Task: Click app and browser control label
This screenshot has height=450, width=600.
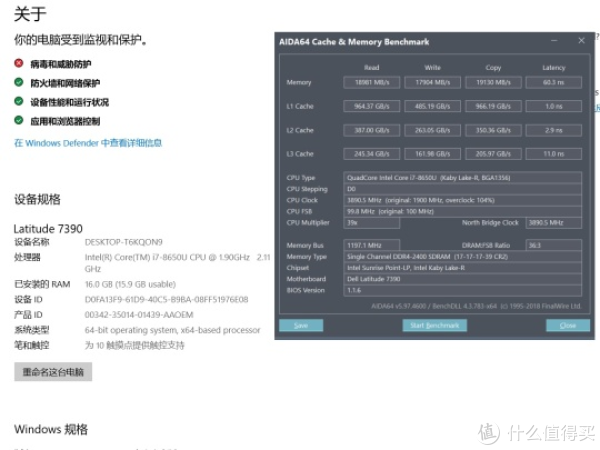Action: tap(65, 121)
